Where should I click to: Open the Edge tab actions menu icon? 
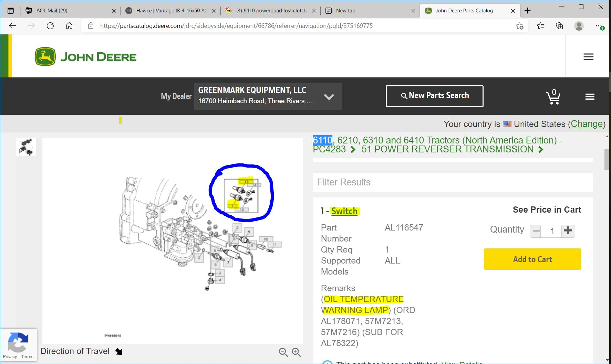point(11,11)
